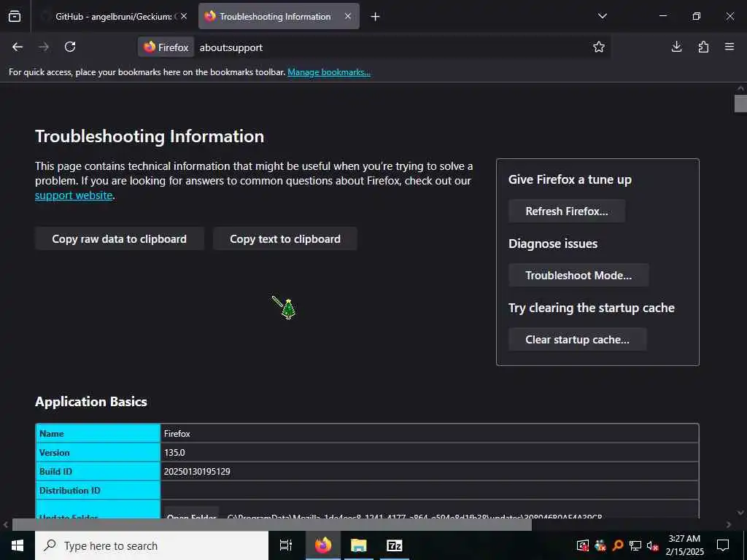Open File Explorer from the taskbar
This screenshot has height=560, width=747.
[x=359, y=545]
